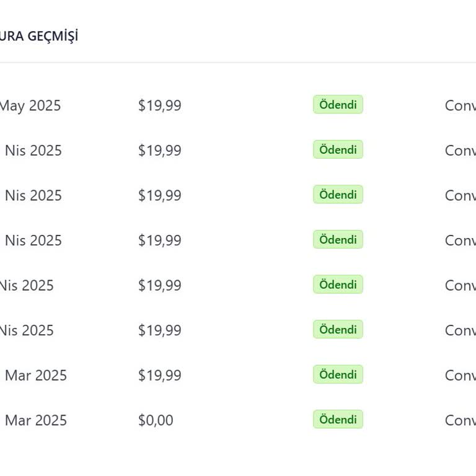This screenshot has height=476, width=476.
Task: Open Conv entry in the $19,99 Mar 2025 row
Action: [x=460, y=376]
